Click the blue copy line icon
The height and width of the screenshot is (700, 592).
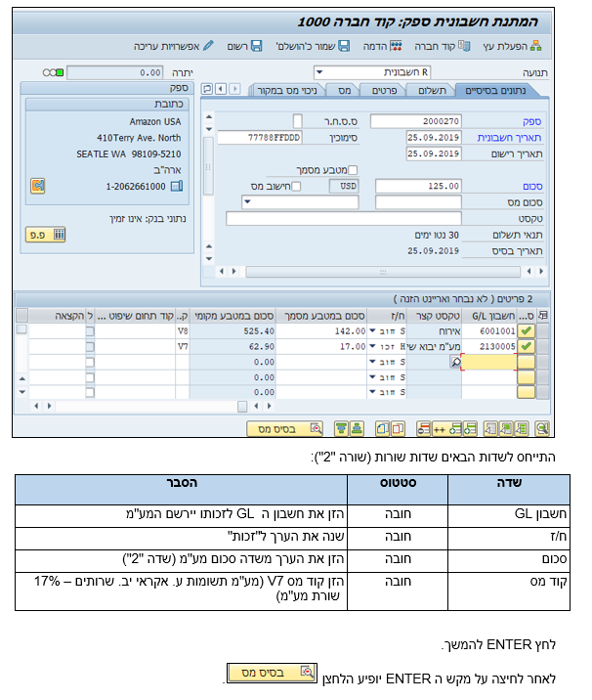[382, 428]
